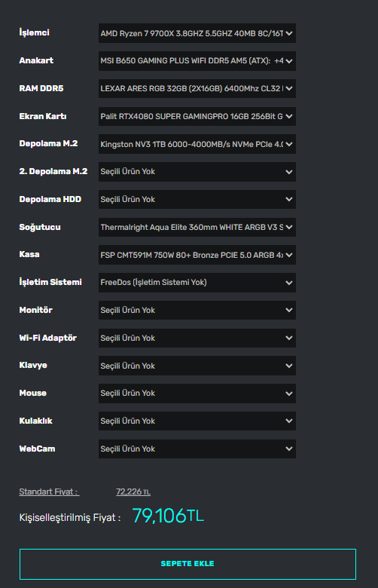Click the 72,226 TL standard price
This screenshot has width=378, height=588.
133,492
